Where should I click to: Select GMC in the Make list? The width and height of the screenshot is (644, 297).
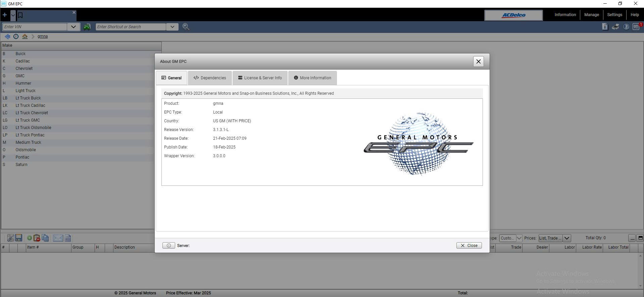click(78, 76)
